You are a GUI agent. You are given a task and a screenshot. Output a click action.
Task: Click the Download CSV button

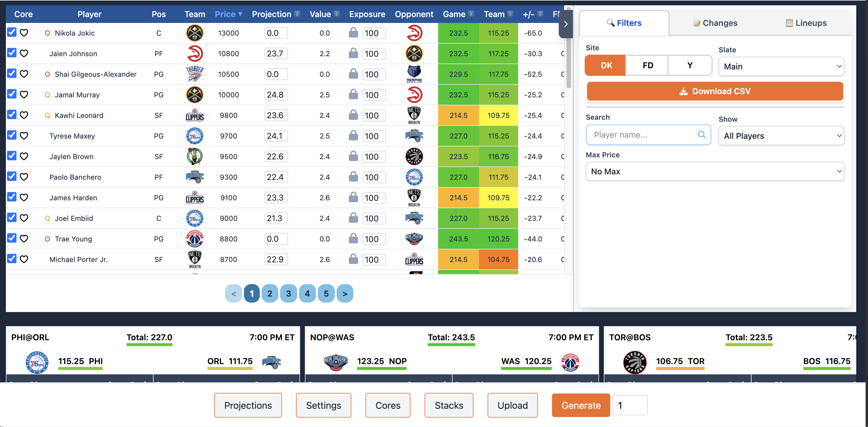pyautogui.click(x=714, y=91)
